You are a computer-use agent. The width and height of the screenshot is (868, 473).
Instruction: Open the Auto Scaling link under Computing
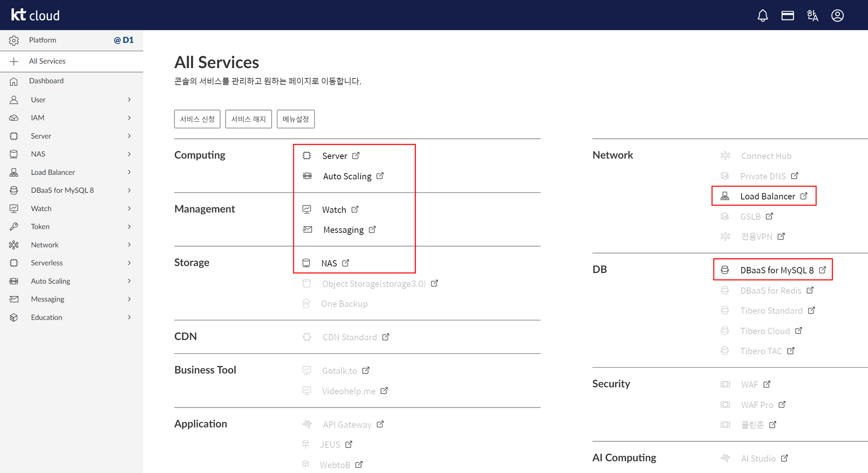point(347,176)
